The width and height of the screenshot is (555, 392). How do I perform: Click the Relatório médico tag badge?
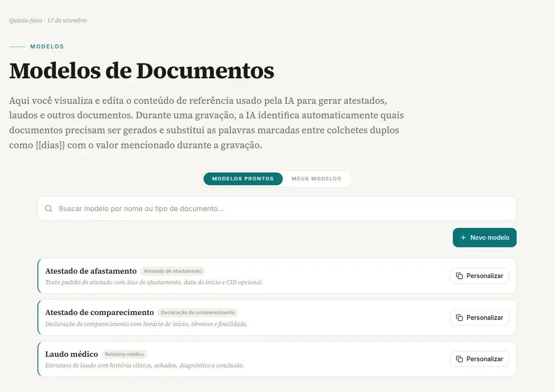click(x=124, y=354)
